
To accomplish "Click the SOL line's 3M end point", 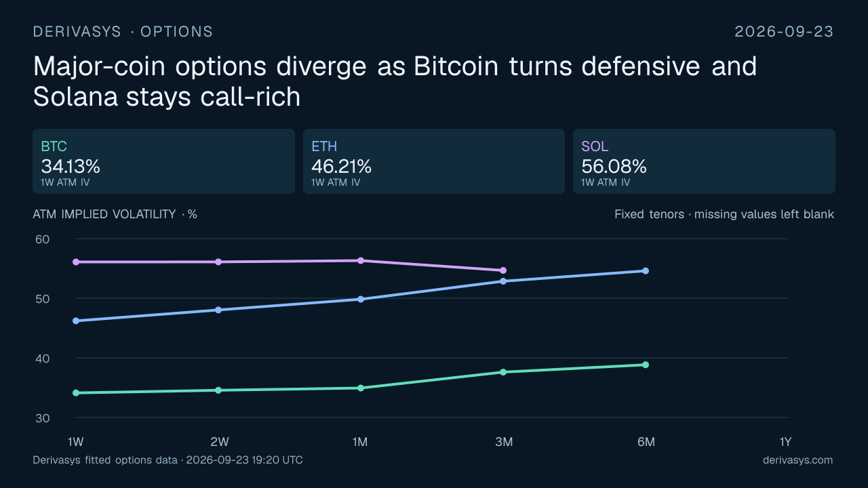I will coord(503,270).
